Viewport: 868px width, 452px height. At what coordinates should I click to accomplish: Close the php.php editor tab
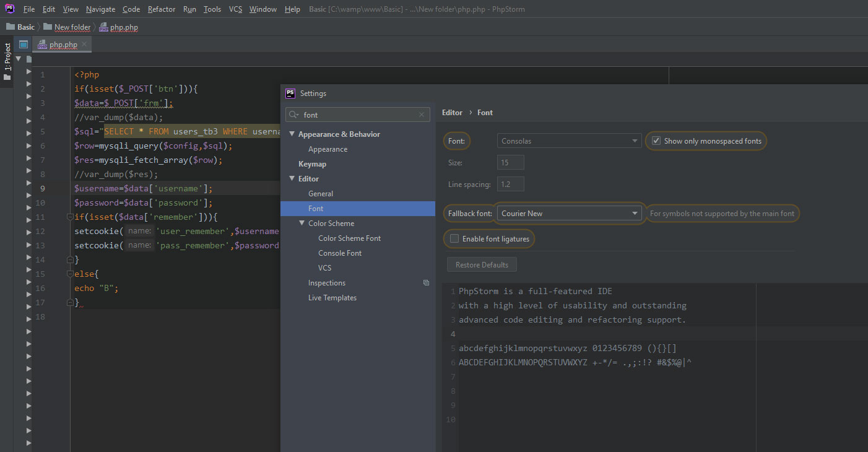click(x=85, y=44)
